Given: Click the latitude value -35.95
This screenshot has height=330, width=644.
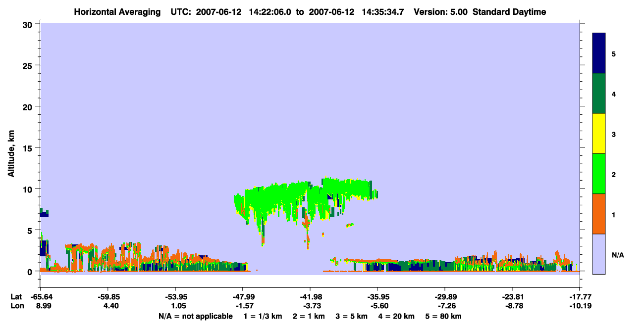Looking at the screenshot, I should tap(377, 297).
